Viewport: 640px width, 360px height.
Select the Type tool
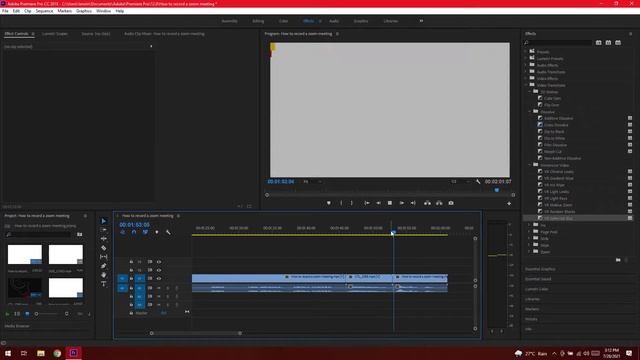click(104, 284)
